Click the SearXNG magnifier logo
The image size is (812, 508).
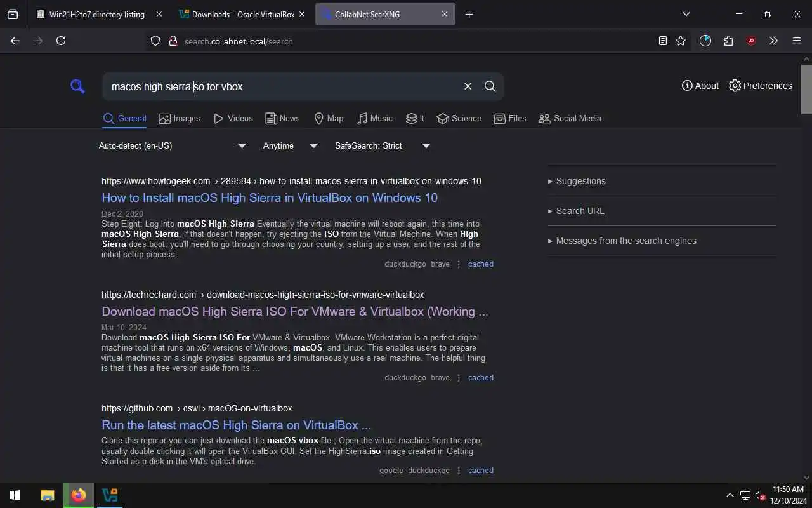tap(77, 86)
